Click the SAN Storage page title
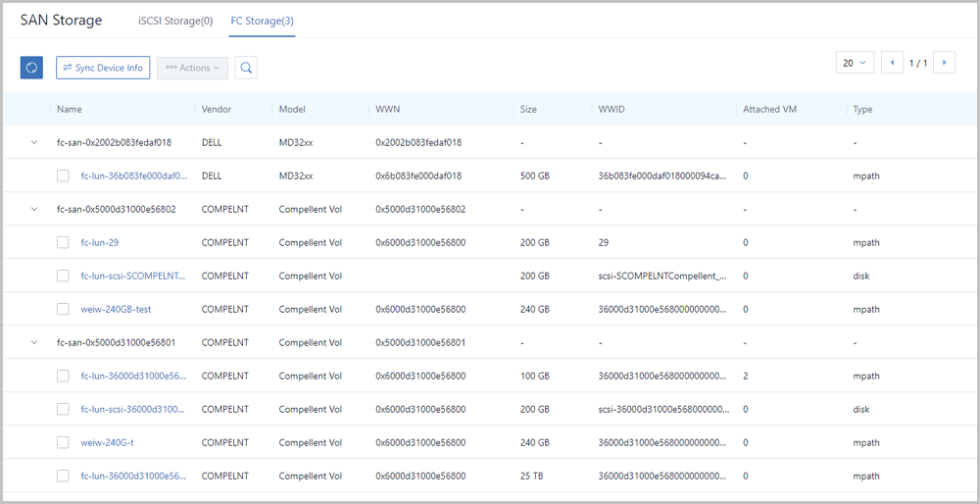The height and width of the screenshot is (504, 980). 61,20
